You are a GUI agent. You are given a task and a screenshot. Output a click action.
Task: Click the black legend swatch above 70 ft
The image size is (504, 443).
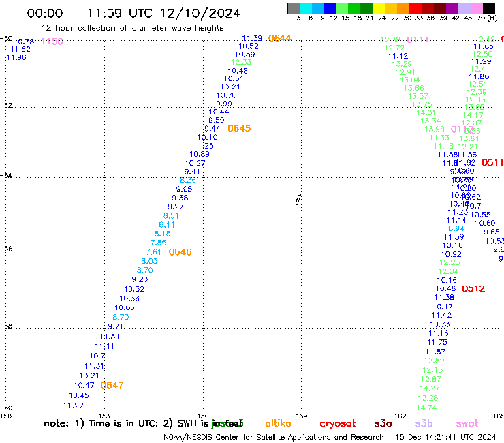pos(489,8)
